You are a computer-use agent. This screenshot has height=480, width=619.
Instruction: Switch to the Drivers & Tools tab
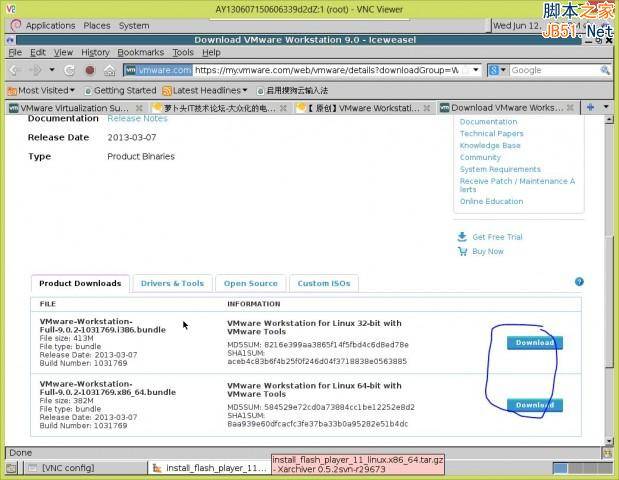click(x=172, y=284)
